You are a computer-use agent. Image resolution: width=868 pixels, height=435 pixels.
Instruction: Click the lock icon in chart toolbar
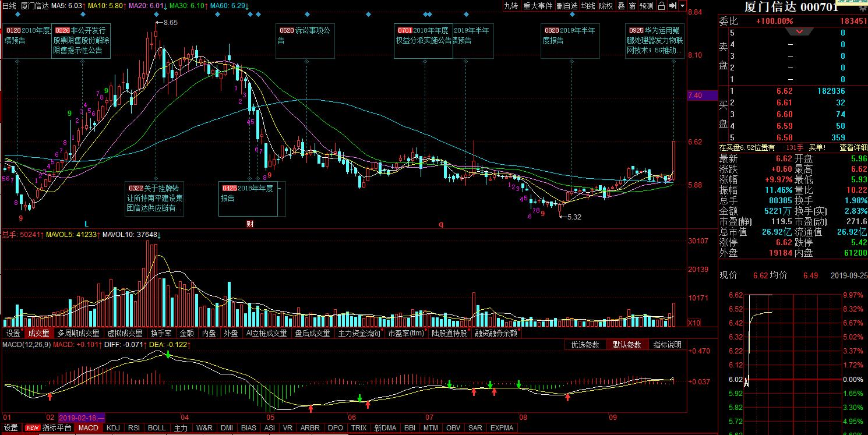[x=661, y=6]
